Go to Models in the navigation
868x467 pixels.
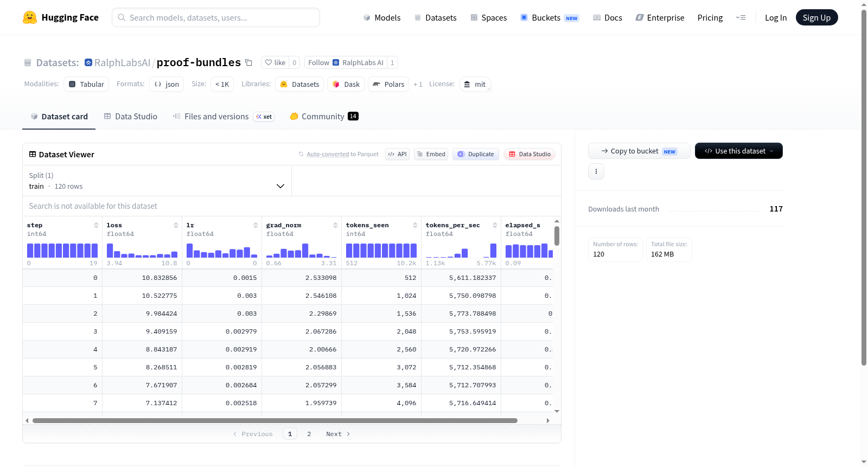point(382,17)
